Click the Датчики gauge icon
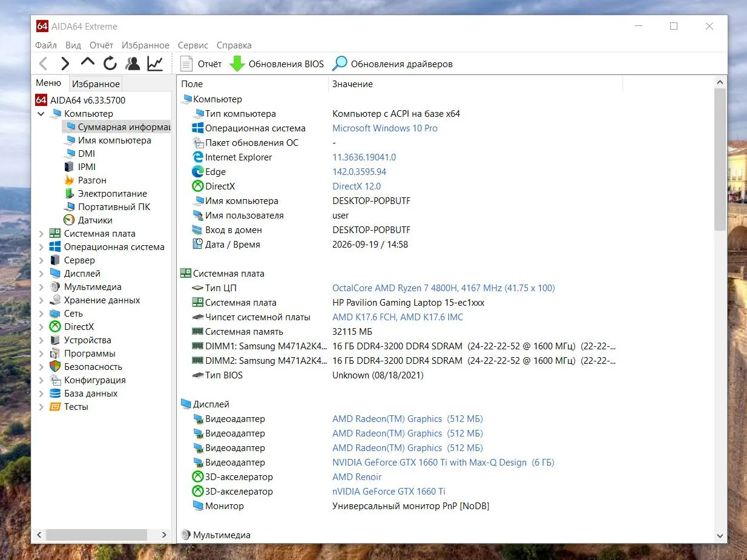 click(69, 220)
